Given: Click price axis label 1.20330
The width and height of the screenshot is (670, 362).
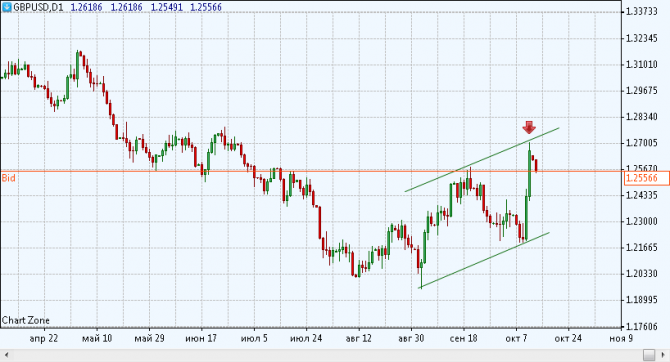Looking at the screenshot, I should (x=642, y=274).
